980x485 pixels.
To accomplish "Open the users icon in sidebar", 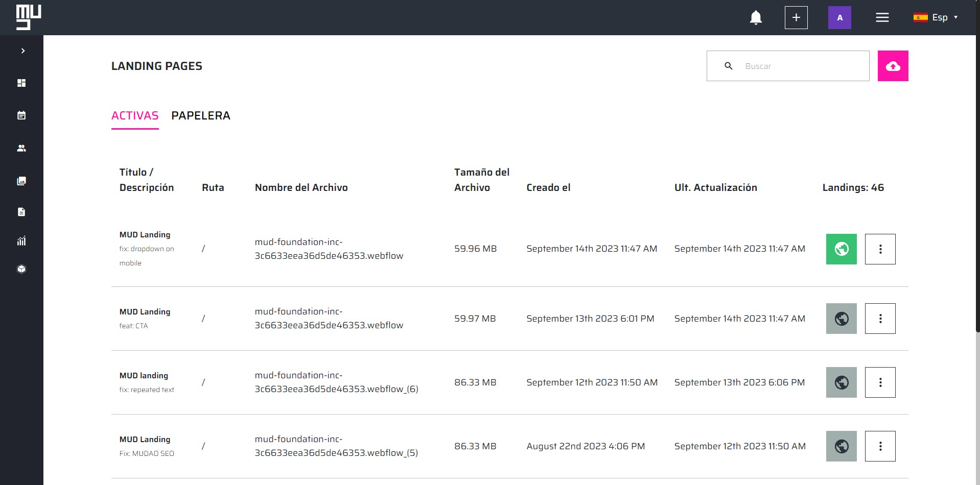I will (21, 148).
